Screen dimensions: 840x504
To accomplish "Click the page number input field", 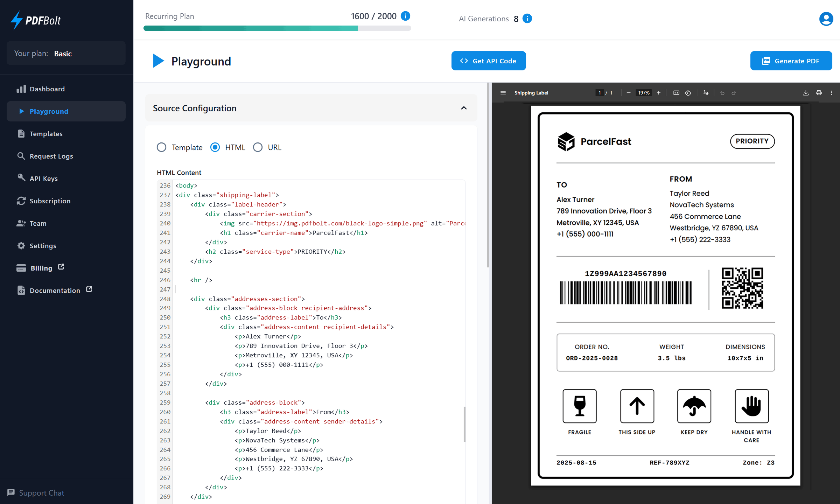I will coord(599,93).
